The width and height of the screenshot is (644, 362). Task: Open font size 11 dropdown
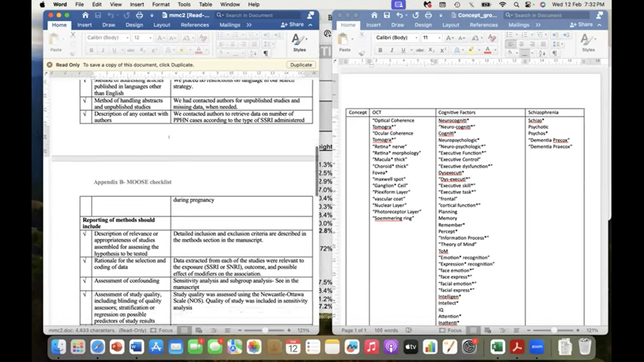click(x=432, y=38)
